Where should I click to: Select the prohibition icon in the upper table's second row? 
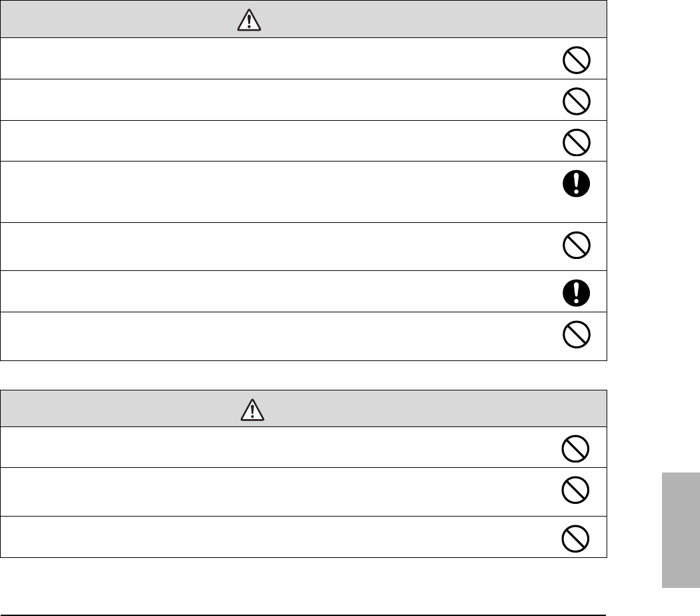[x=575, y=102]
